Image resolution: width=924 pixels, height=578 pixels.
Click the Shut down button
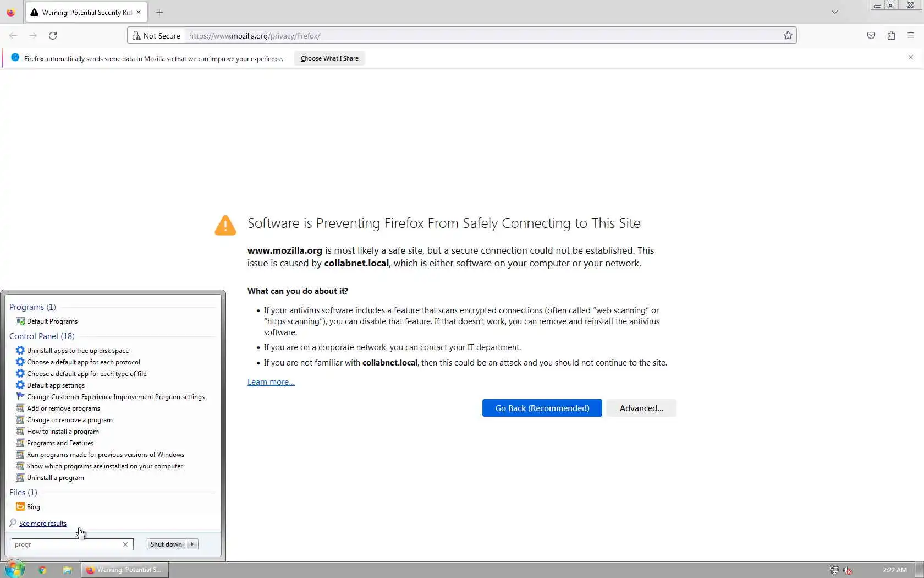166,544
